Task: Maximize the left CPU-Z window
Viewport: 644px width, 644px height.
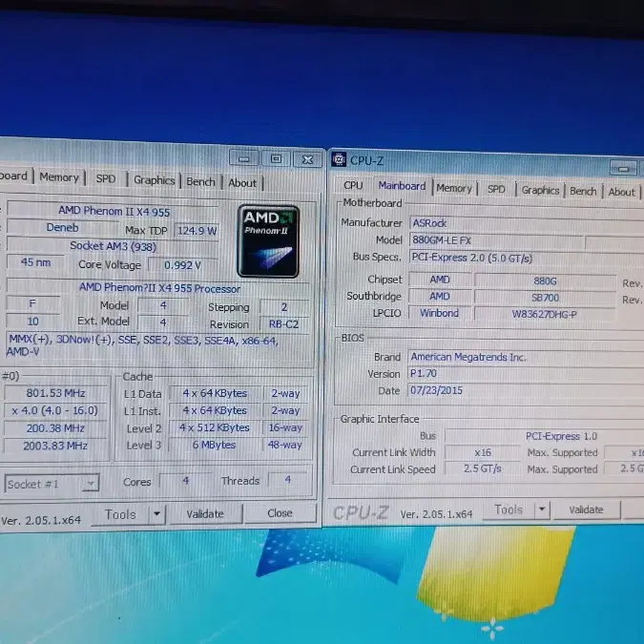Action: 276,159
